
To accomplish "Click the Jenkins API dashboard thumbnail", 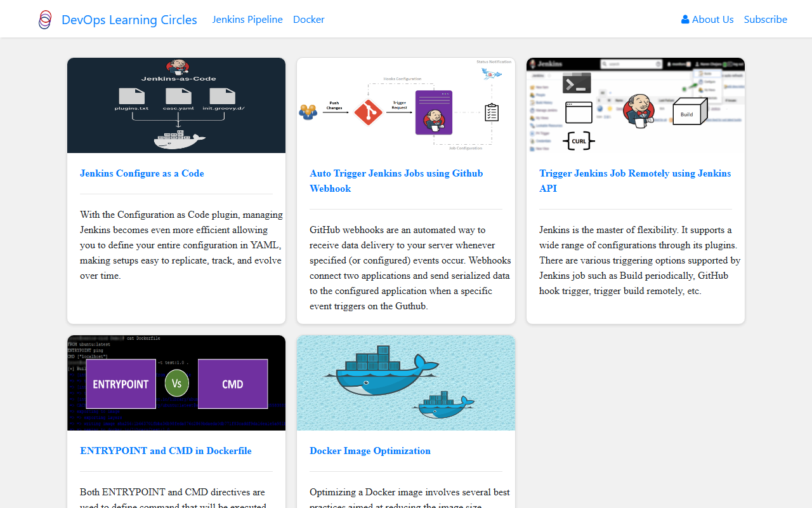I will [636, 105].
